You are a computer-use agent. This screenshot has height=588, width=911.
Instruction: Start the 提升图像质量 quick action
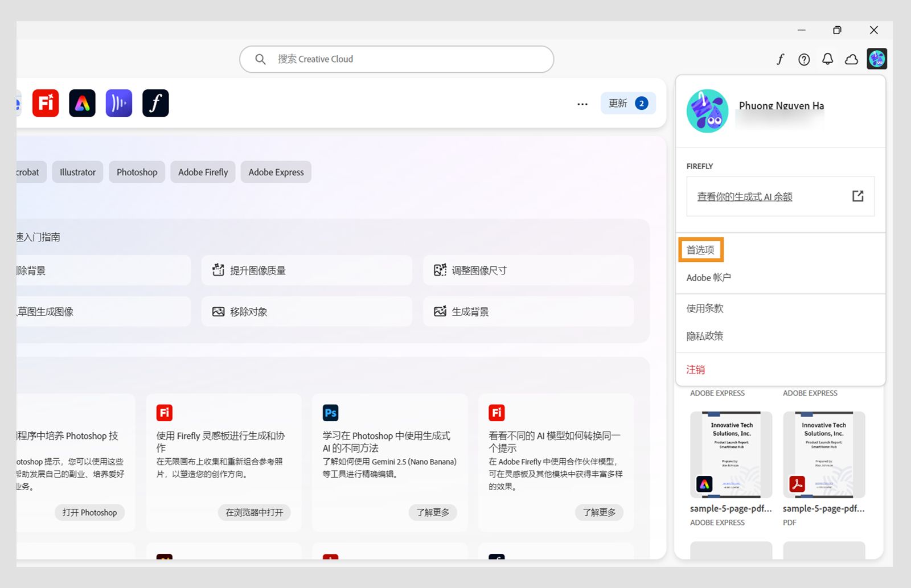tap(306, 270)
